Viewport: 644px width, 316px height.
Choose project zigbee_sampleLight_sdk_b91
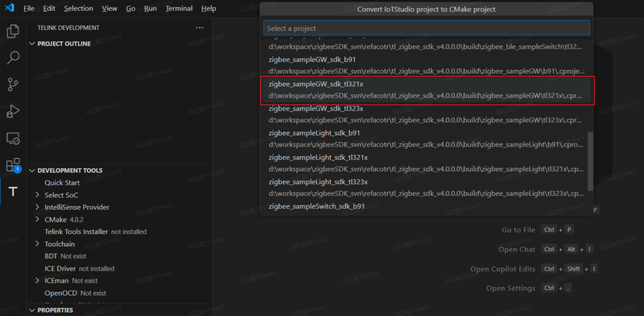click(x=426, y=139)
